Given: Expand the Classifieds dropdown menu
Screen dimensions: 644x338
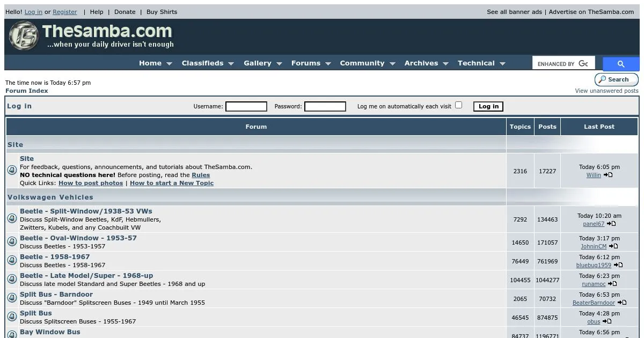Looking at the screenshot, I should (208, 63).
